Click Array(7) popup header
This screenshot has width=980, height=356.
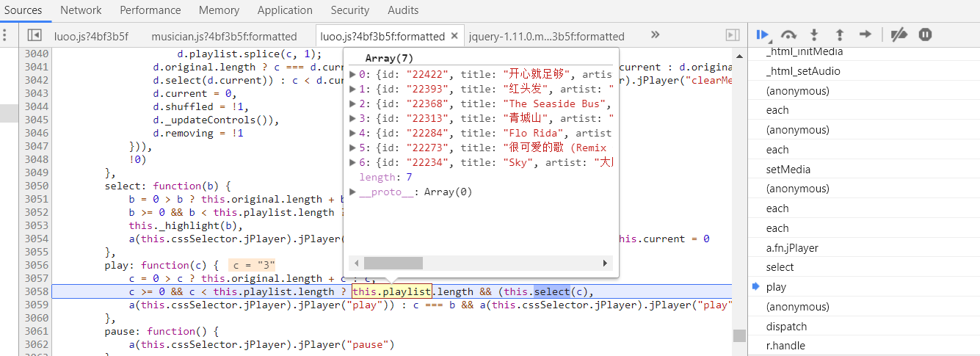point(391,58)
